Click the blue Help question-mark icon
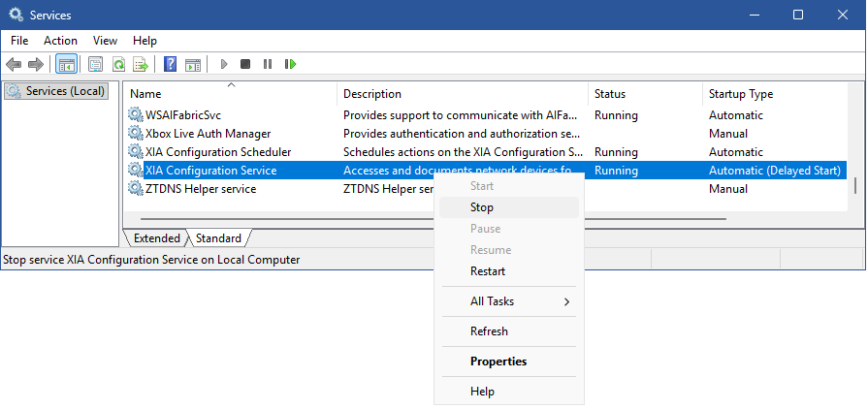This screenshot has width=868, height=409. tap(170, 64)
